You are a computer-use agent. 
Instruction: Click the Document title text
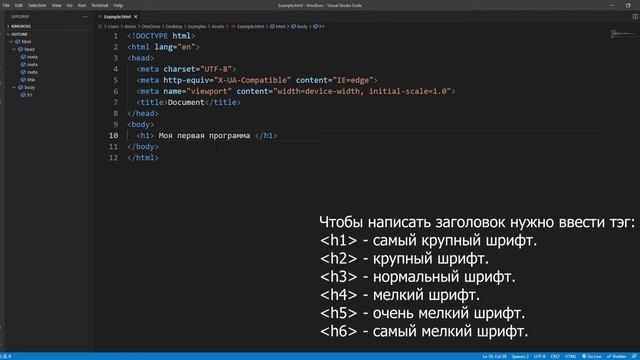coord(186,102)
